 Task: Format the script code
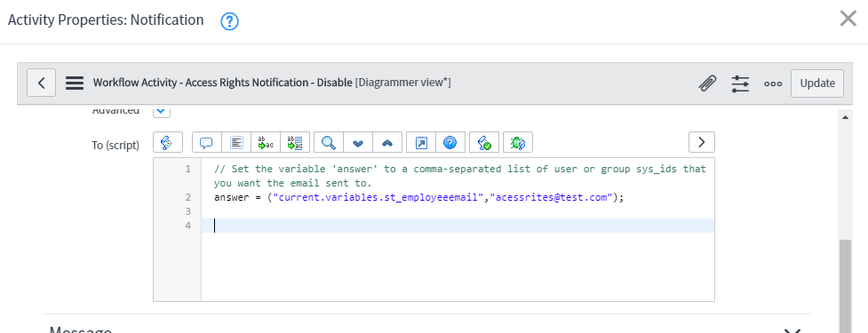point(236,142)
